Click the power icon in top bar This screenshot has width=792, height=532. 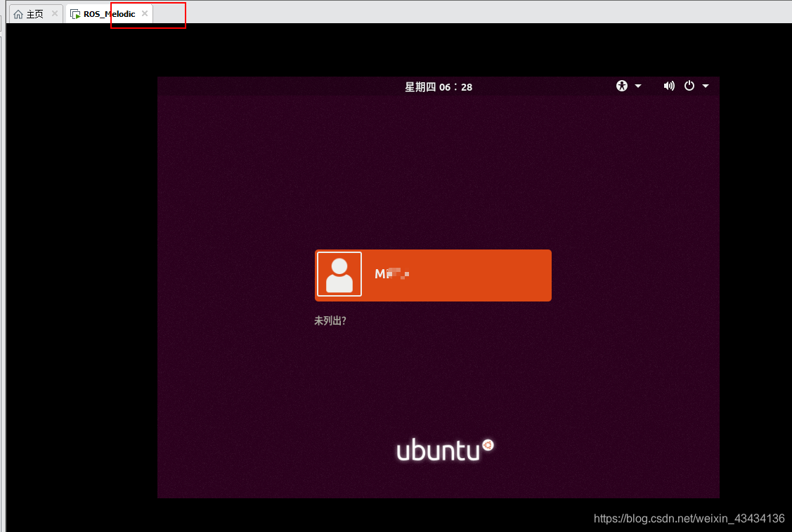689,86
